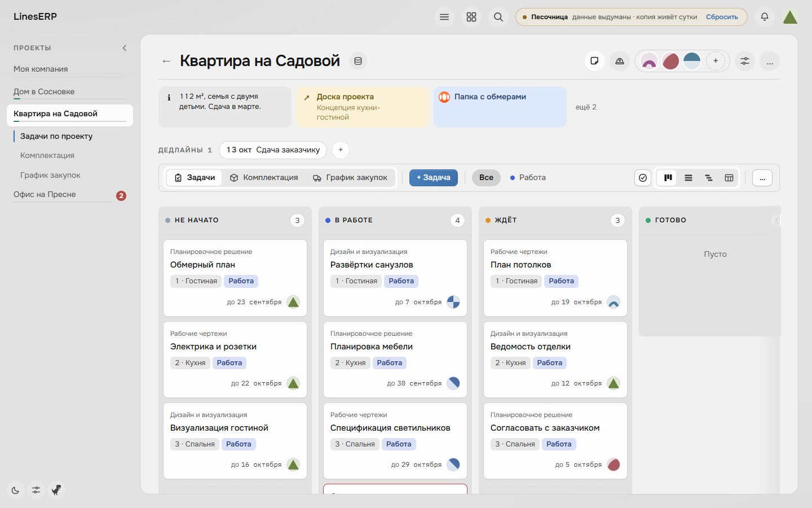The width and height of the screenshot is (812, 508).
Task: Open project settings sliders icon in the header
Action: click(x=745, y=61)
